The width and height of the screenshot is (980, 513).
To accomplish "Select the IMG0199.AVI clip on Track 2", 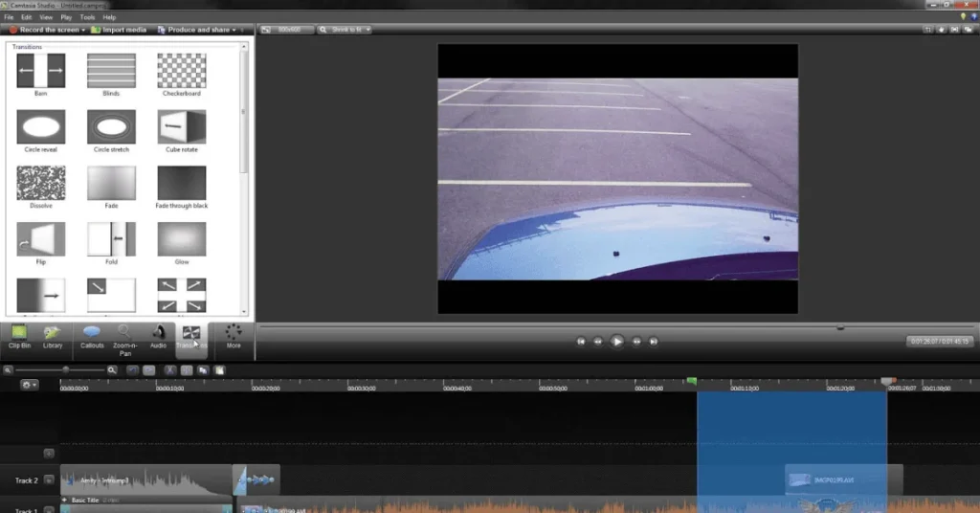I will (844, 480).
